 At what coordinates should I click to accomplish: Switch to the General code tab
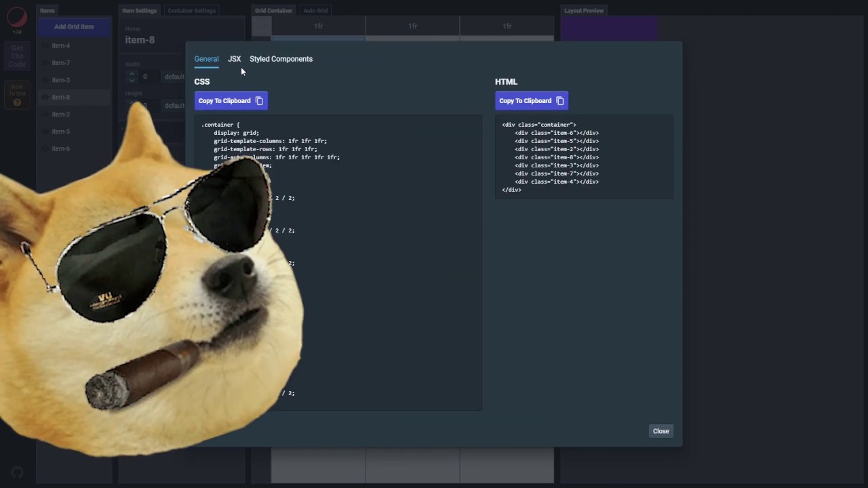[x=206, y=59]
